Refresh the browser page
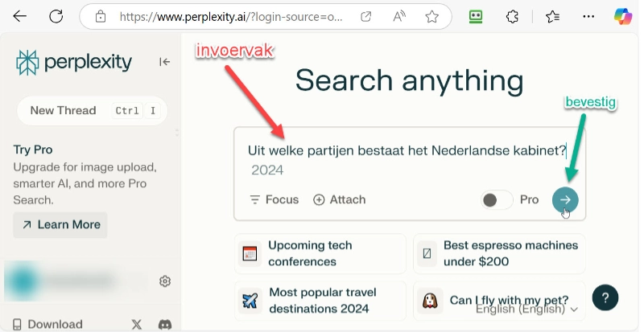 (x=56, y=16)
